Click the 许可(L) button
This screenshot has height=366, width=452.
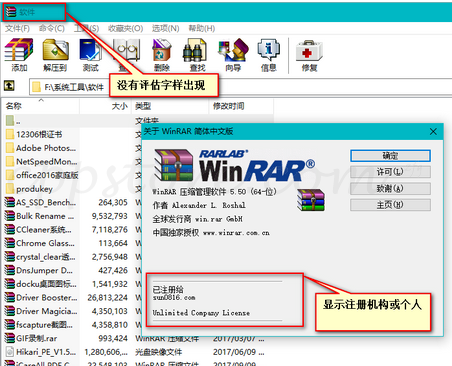[390, 172]
